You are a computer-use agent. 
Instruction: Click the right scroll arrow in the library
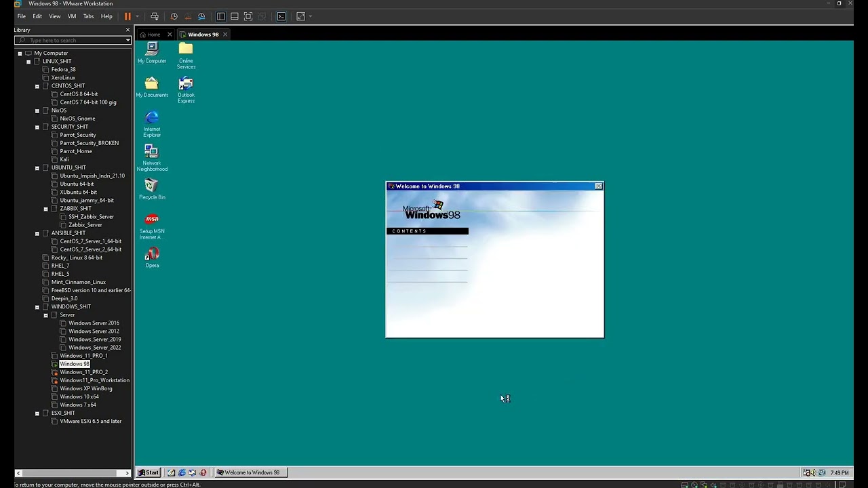tap(127, 473)
